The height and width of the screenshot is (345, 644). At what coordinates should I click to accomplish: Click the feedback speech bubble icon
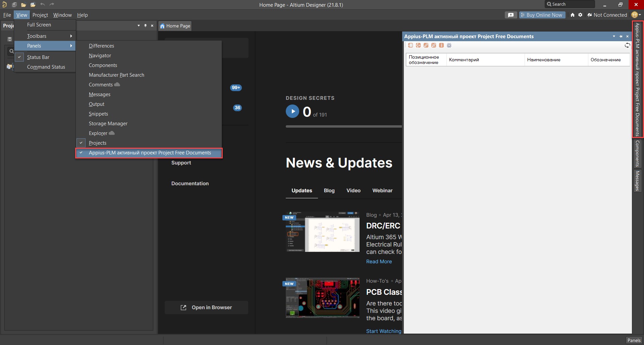pos(511,15)
